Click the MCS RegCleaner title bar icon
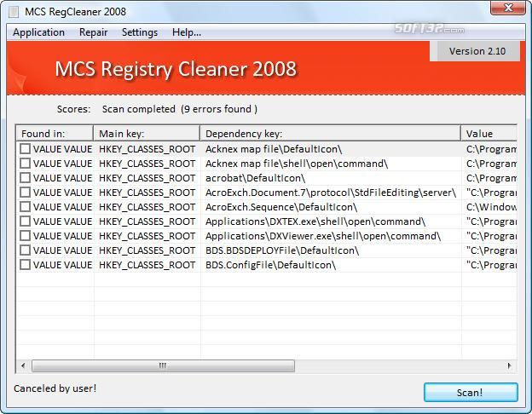This screenshot has width=532, height=414. tap(14, 12)
